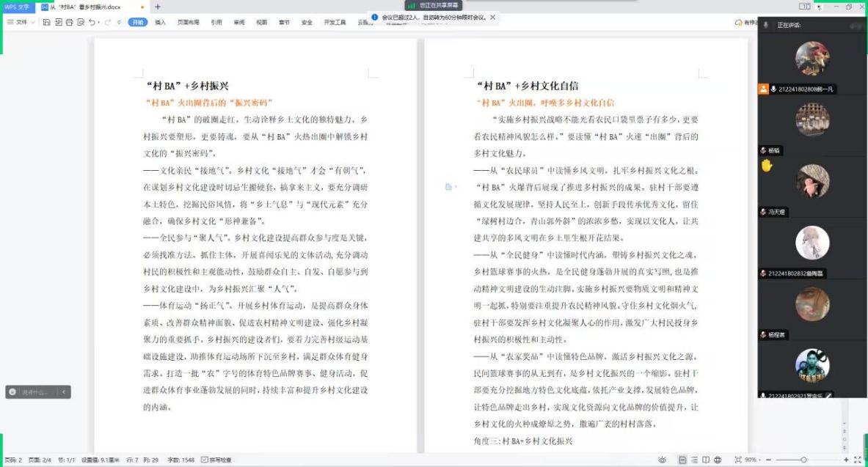
Task: Click the print icon in quick toolbar
Action: tap(70, 22)
